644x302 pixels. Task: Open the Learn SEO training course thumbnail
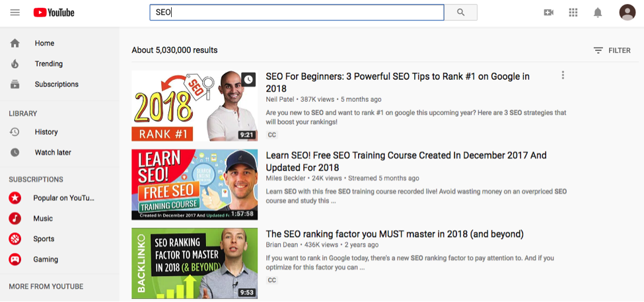click(195, 184)
